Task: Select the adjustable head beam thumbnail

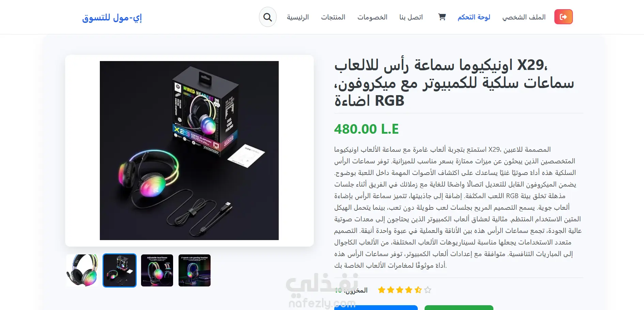Action: (157, 270)
